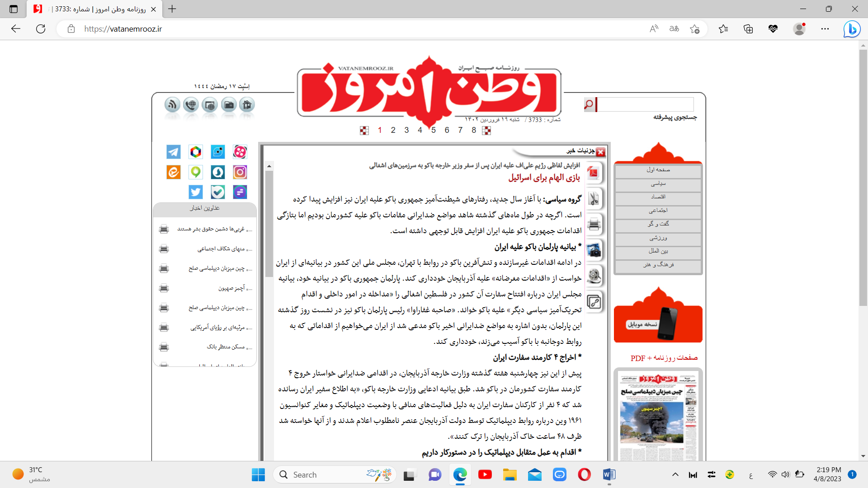Open the newspaper front page thumbnail
This screenshot has height=488, width=868.
658,416
